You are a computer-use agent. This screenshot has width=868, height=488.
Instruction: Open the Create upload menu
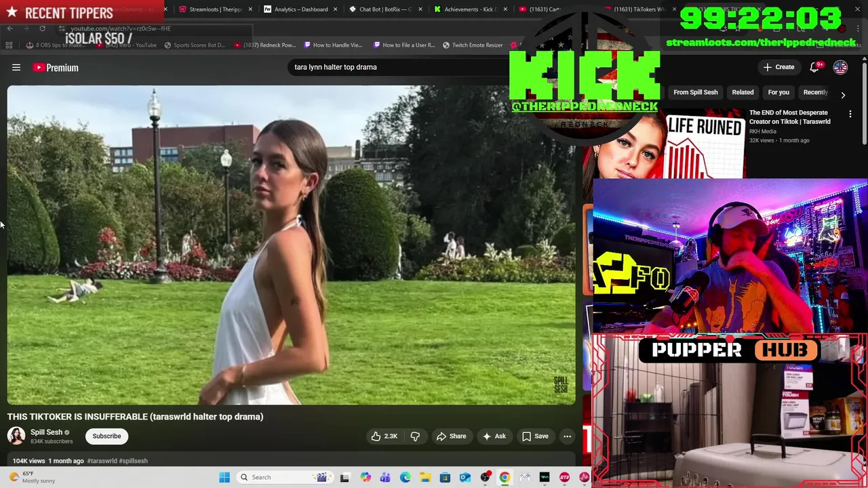(x=778, y=67)
